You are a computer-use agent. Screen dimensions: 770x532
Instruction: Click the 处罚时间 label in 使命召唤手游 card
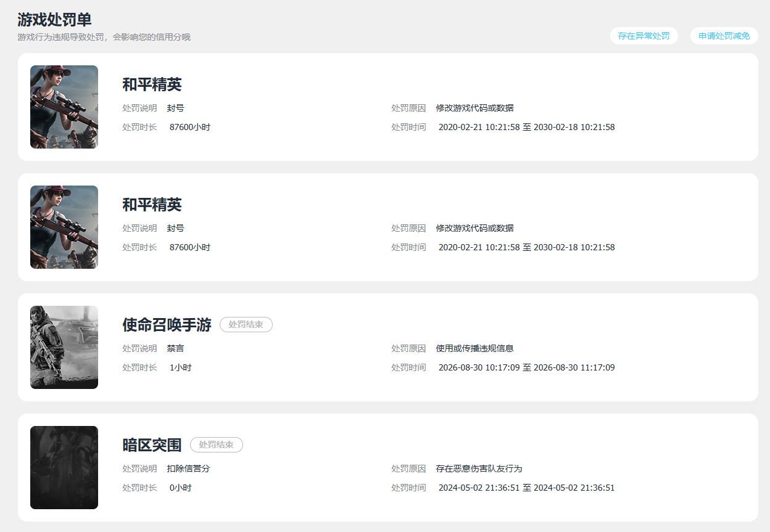[x=408, y=367]
